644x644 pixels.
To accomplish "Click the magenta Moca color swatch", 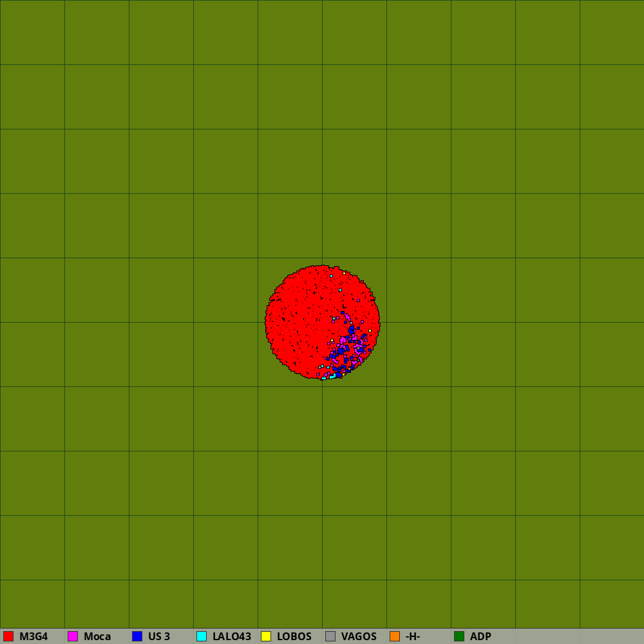I will click(x=73, y=636).
